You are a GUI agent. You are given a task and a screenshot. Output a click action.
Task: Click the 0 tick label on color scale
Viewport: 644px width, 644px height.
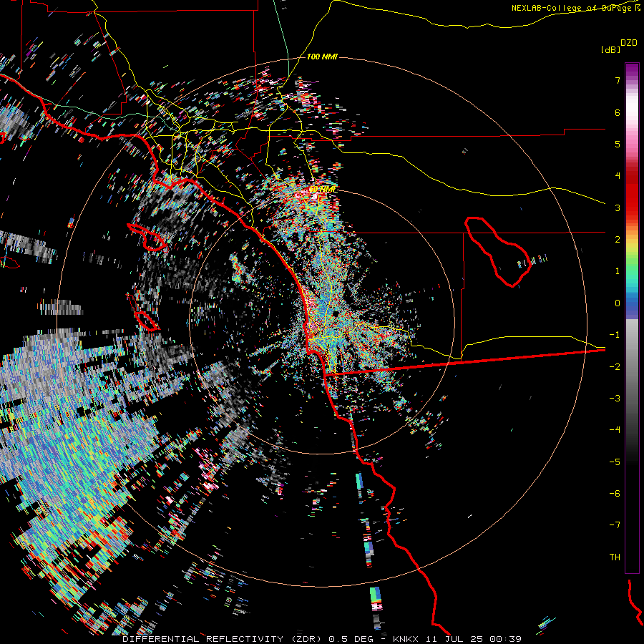pos(618,303)
